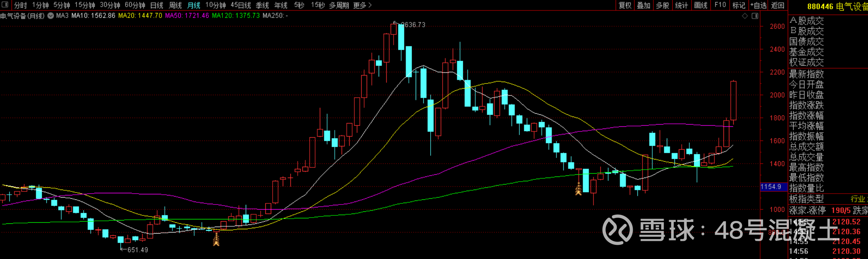Click the 651.49 low price label
The width and height of the screenshot is (868, 259).
(138, 250)
